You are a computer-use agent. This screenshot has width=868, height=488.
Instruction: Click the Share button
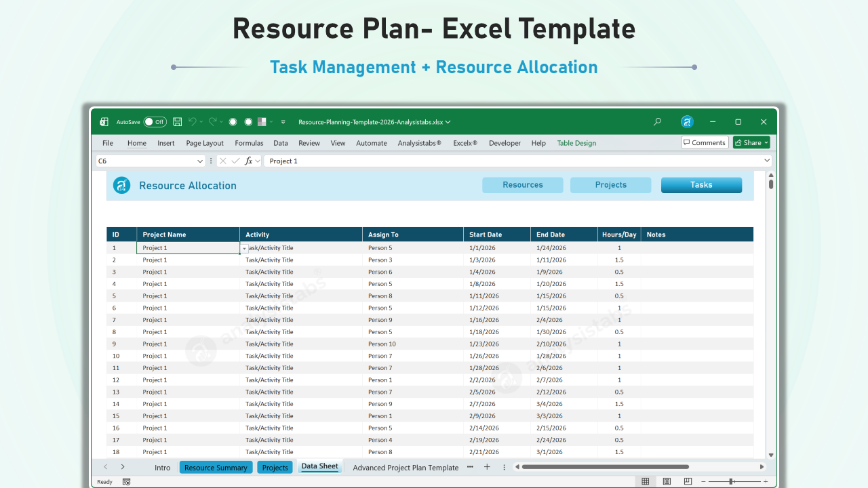point(751,142)
